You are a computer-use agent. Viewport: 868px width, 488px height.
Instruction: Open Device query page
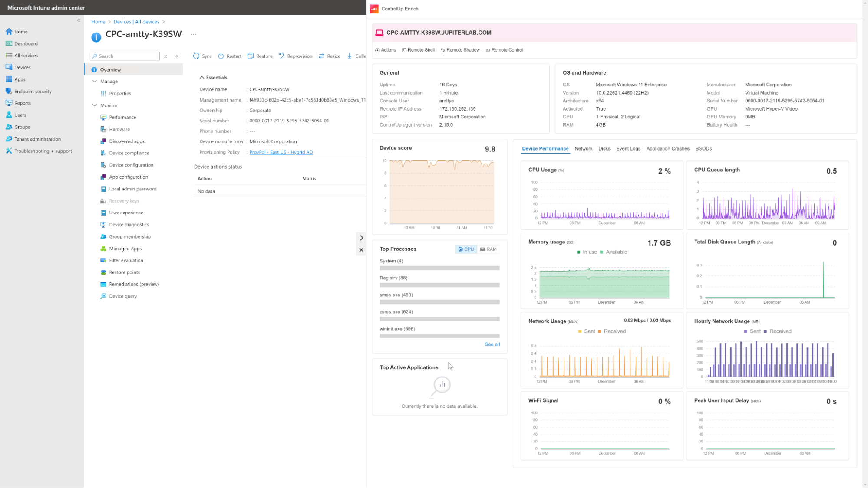[x=123, y=296]
